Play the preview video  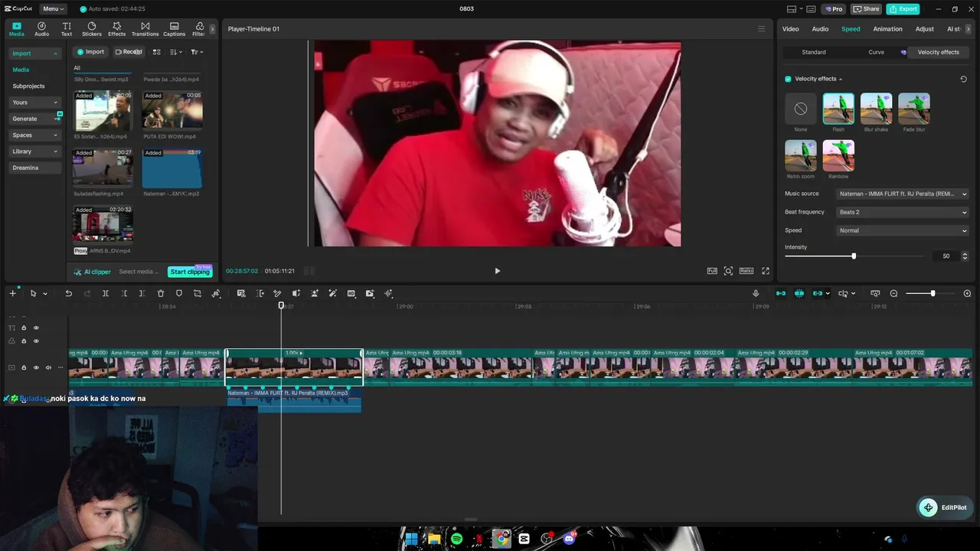click(498, 271)
